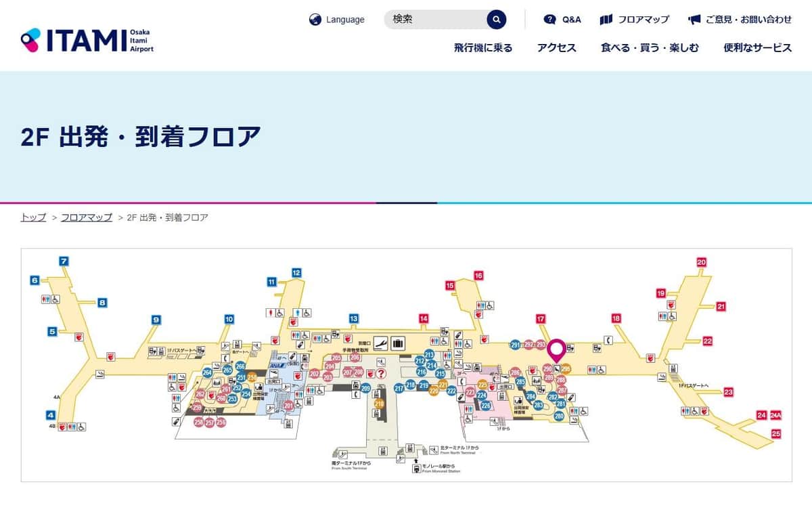812x514 pixels.
Task: Click the フロアマップ map icon in the header
Action: [604, 20]
